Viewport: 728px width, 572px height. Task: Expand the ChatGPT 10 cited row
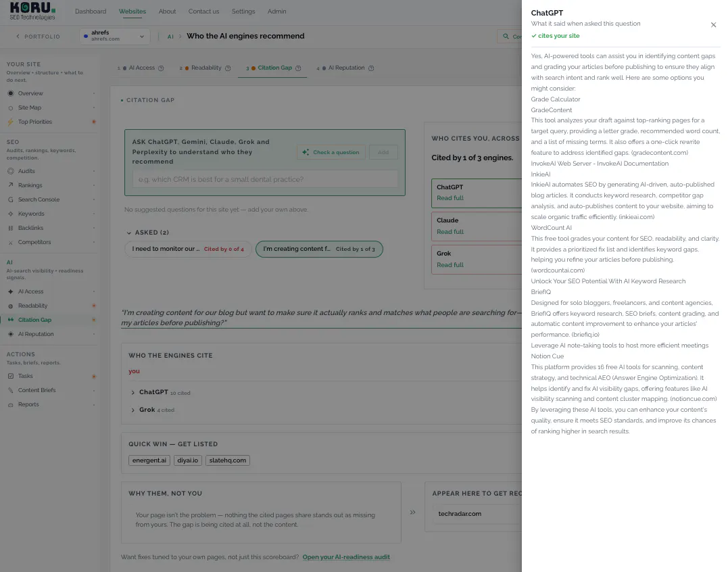tap(161, 392)
